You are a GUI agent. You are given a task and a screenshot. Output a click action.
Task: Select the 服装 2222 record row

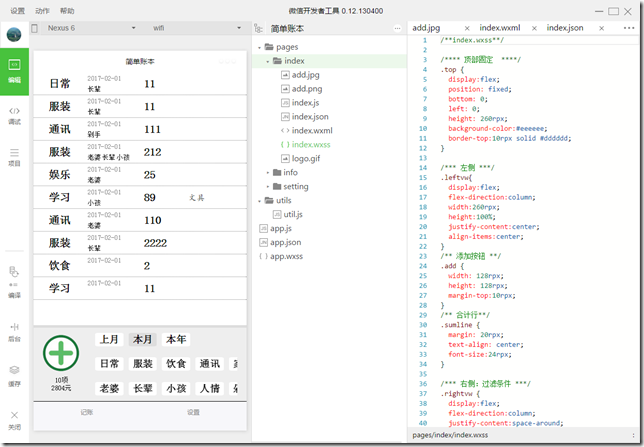point(140,243)
